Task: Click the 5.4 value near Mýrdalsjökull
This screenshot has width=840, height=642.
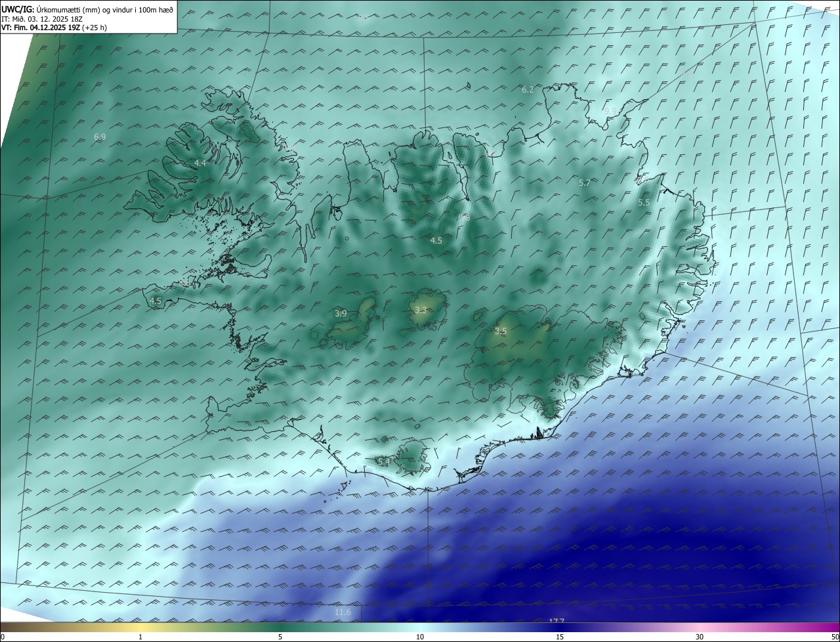Action: tap(384, 462)
